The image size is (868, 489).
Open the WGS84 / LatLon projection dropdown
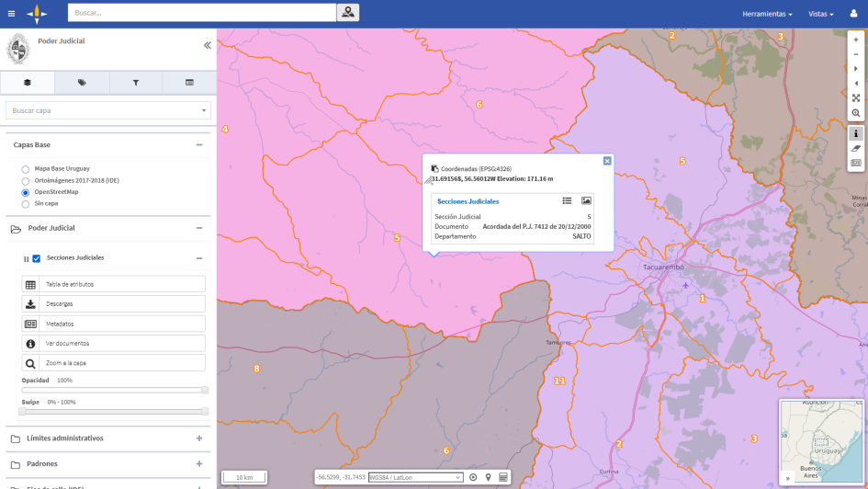click(x=416, y=477)
